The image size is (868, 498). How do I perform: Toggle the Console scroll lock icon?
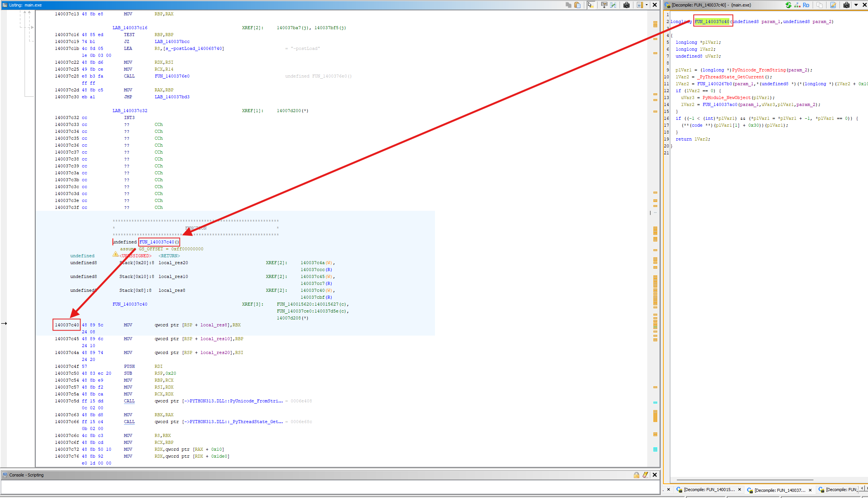coord(637,475)
